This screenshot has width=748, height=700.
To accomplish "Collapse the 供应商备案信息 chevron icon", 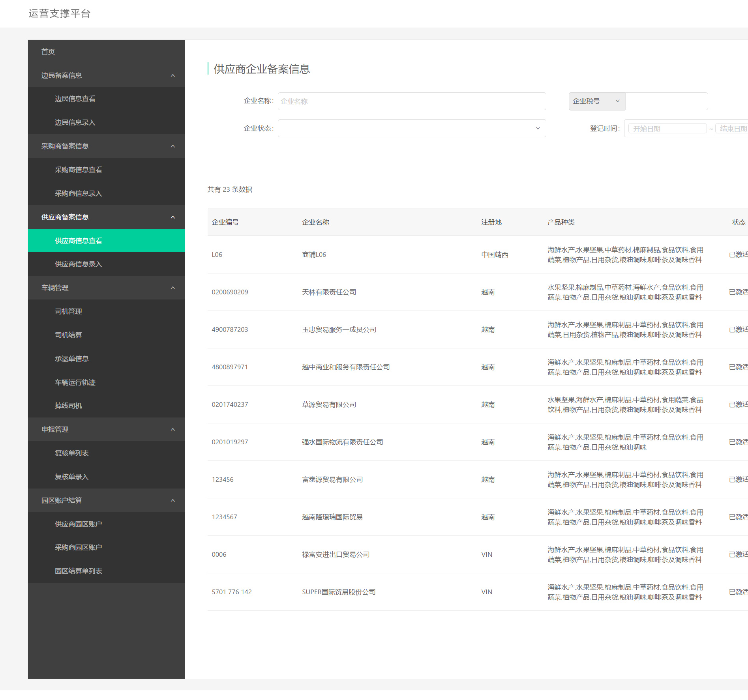I will 172,217.
